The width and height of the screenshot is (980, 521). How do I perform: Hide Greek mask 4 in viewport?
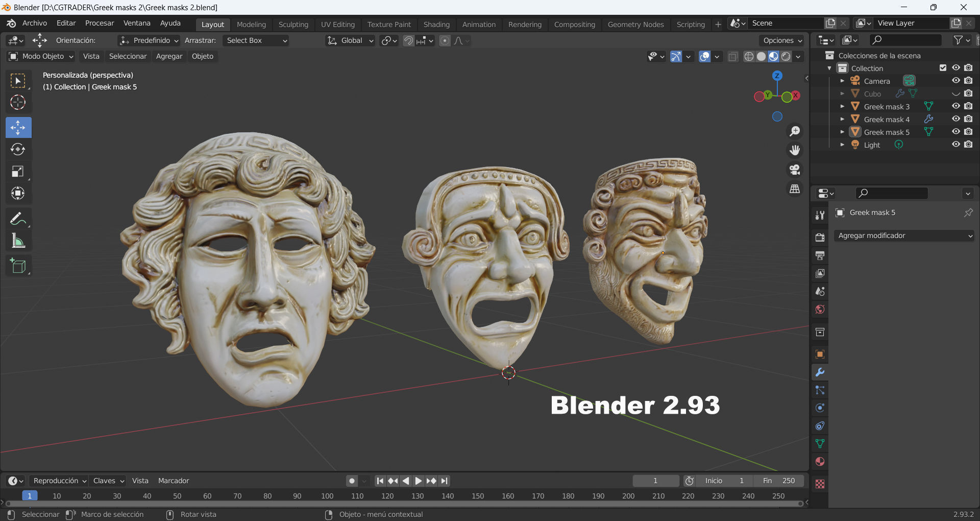pyautogui.click(x=956, y=119)
